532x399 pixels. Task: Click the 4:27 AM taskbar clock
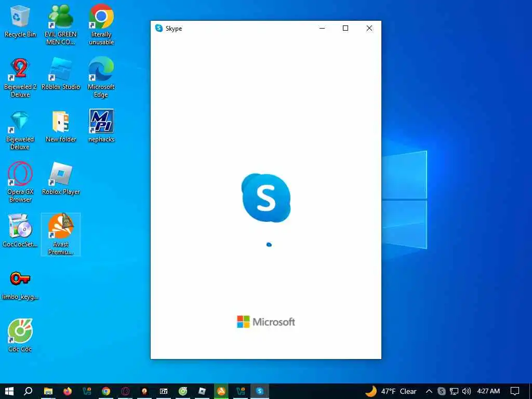(x=488, y=391)
